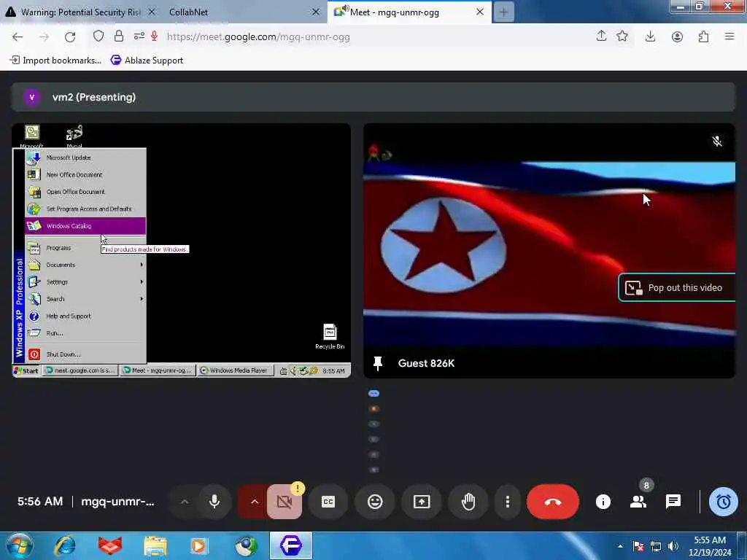Click the tracking protection shield icon
This screenshot has width=747, height=560.
98,36
